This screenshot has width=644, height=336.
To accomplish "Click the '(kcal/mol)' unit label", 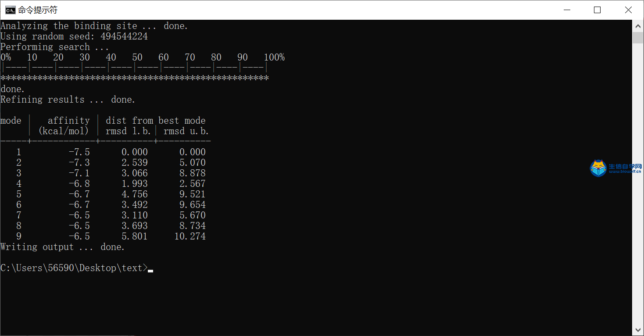I will [64, 131].
